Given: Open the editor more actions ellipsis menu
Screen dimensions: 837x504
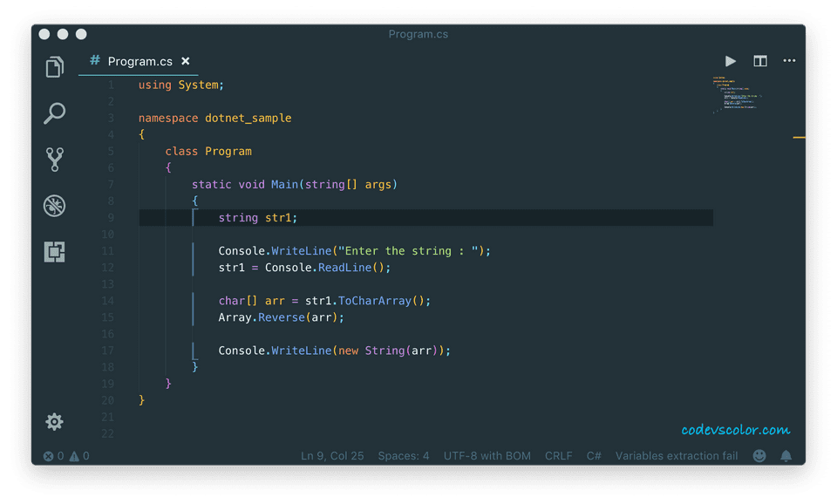Looking at the screenshot, I should click(789, 61).
